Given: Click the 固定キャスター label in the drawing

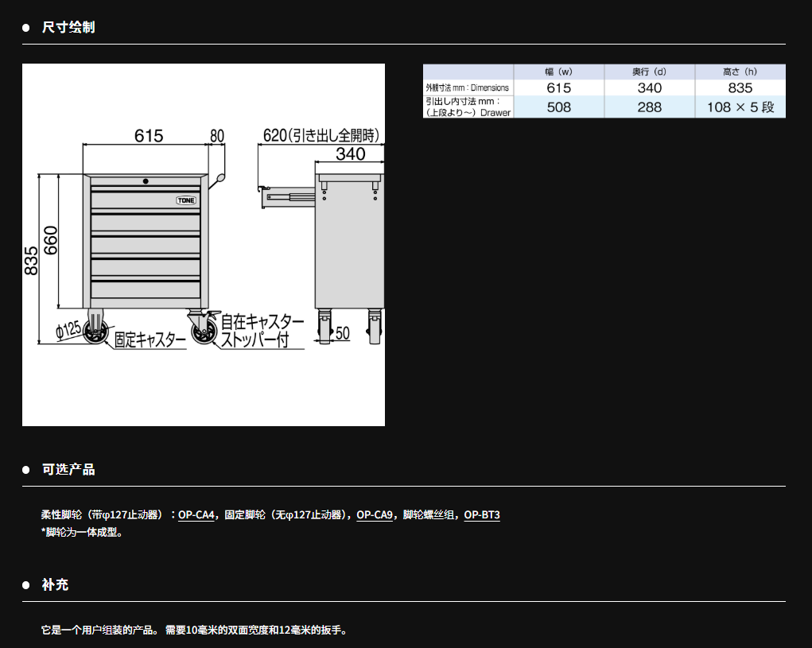Looking at the screenshot, I should [149, 340].
